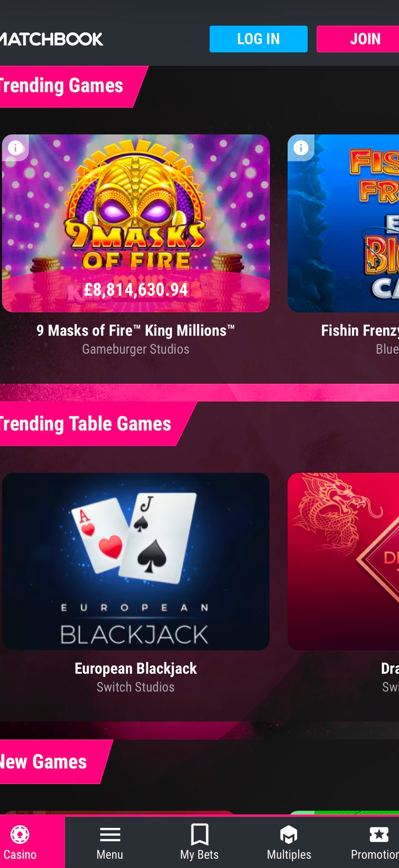Open the 9 Masks of Fire game thumbnail
399x868 pixels.
(136, 223)
